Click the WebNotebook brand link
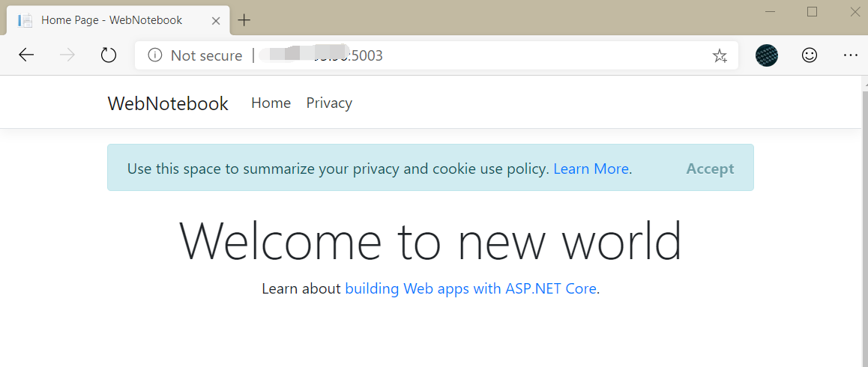868x367 pixels. tap(168, 103)
